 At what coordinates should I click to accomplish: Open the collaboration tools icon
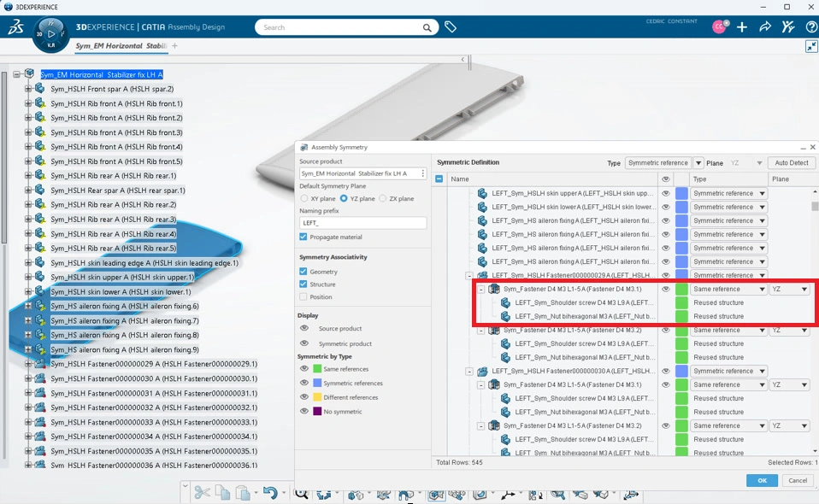click(x=788, y=27)
